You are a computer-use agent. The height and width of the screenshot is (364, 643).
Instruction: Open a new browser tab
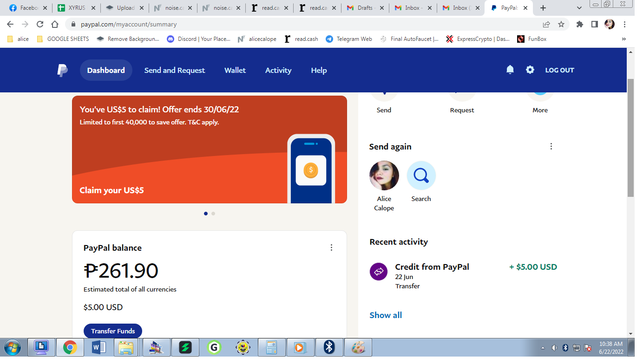coord(543,8)
